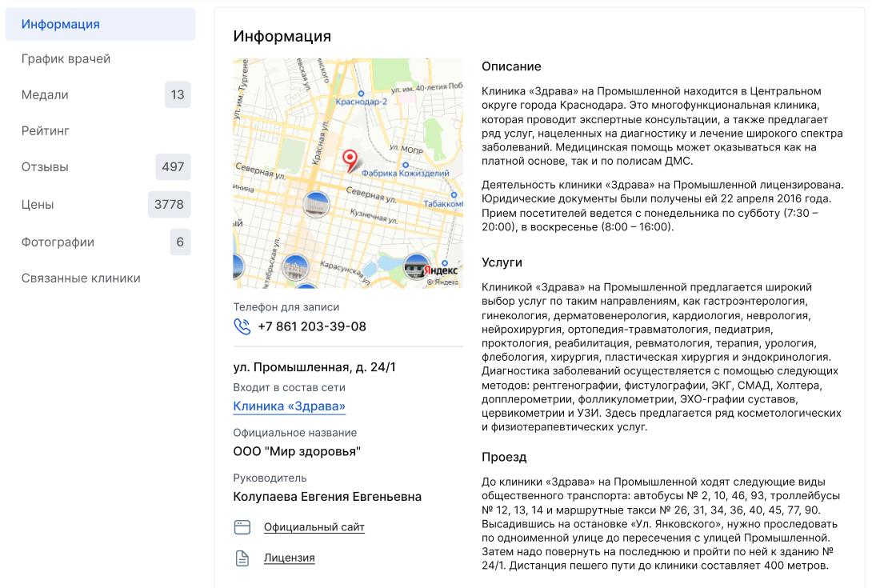The width and height of the screenshot is (872, 588).
Task: Click building marker at bottom-left map edge
Action: (x=238, y=265)
